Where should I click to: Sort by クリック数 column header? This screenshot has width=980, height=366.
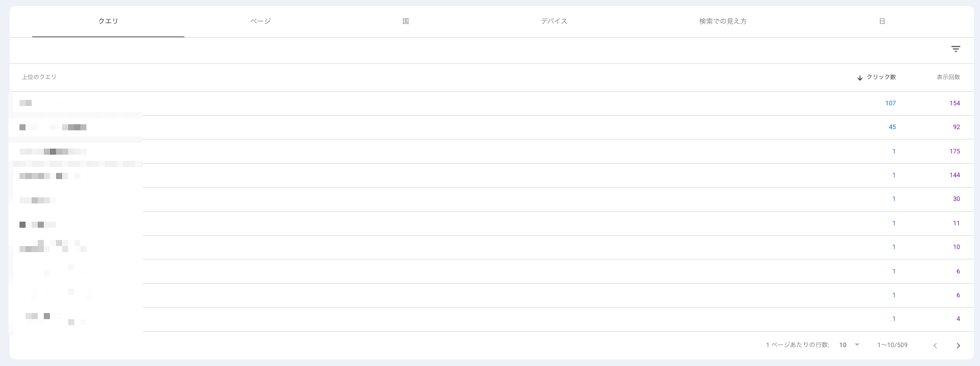881,77
